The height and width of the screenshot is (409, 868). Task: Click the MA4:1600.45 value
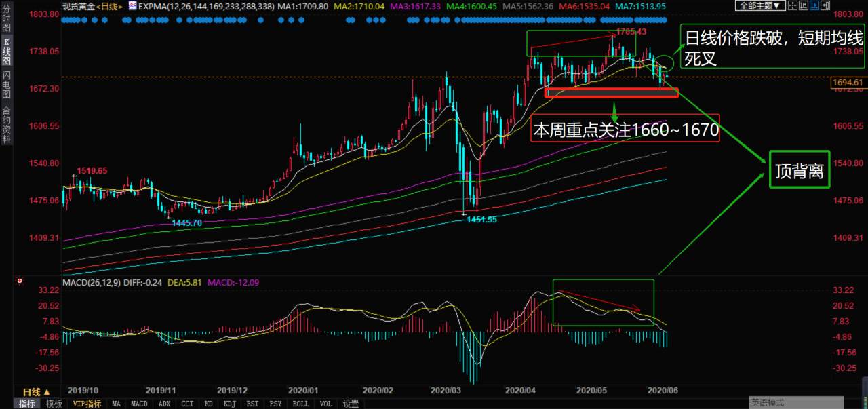pyautogui.click(x=473, y=5)
